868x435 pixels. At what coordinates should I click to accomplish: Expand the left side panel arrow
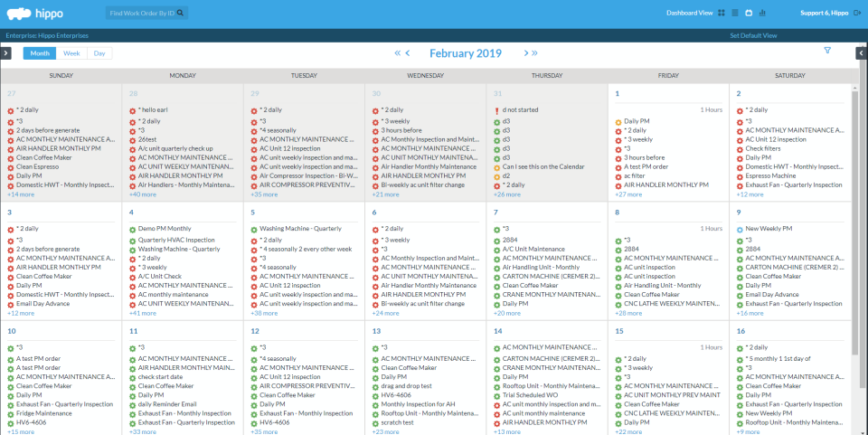[5, 53]
